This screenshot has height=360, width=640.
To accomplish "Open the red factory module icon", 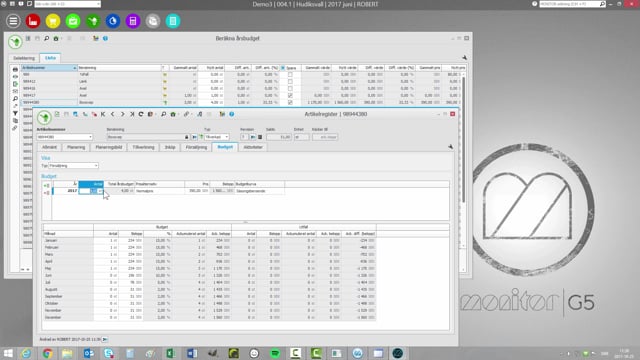I will [33, 21].
